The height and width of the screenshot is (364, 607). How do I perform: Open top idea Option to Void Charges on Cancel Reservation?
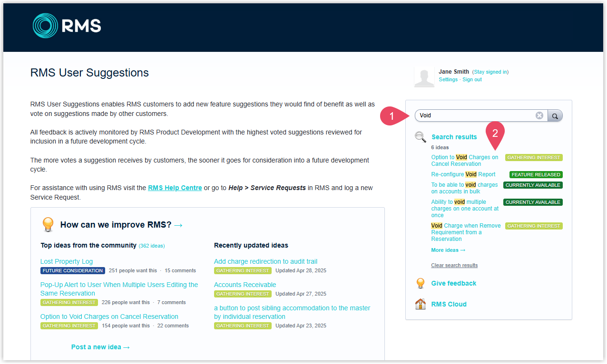109,316
